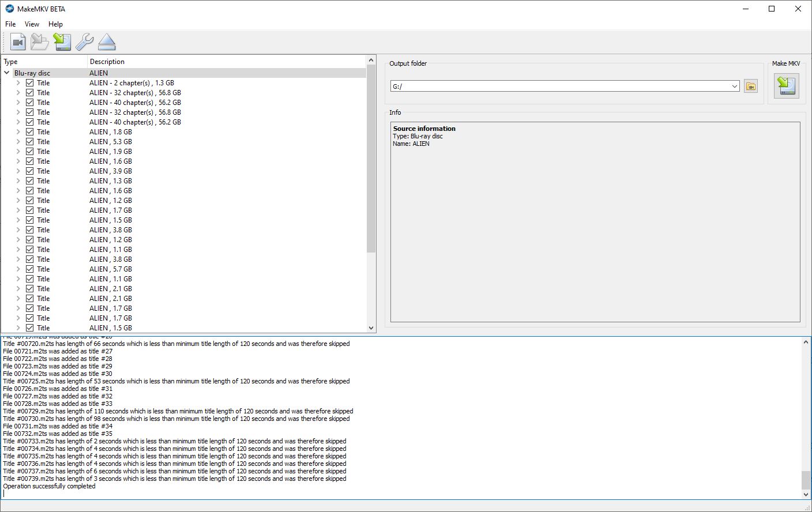Click log line for Title #00737.m2ts 6 seconds
Screen dimensions: 812x512
(x=175, y=472)
